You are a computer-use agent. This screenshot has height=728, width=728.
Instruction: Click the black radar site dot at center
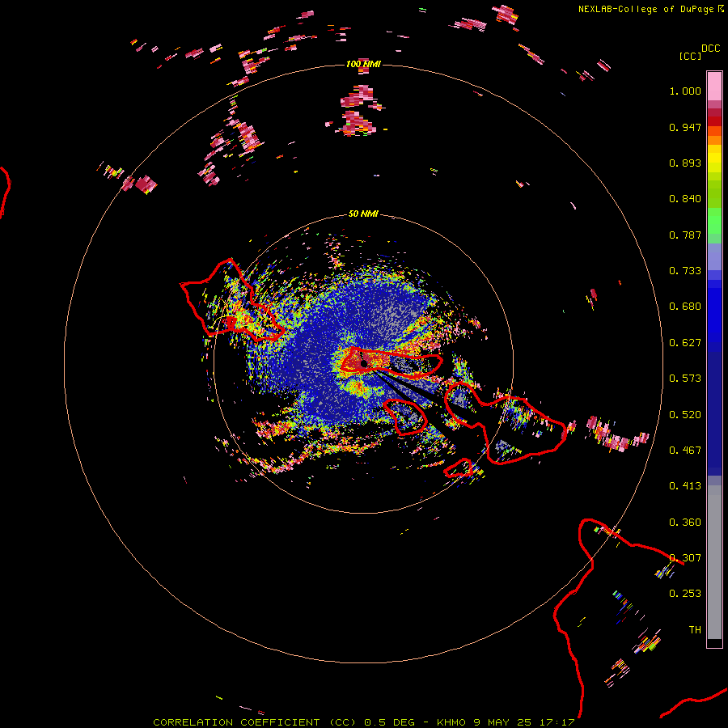tap(364, 363)
